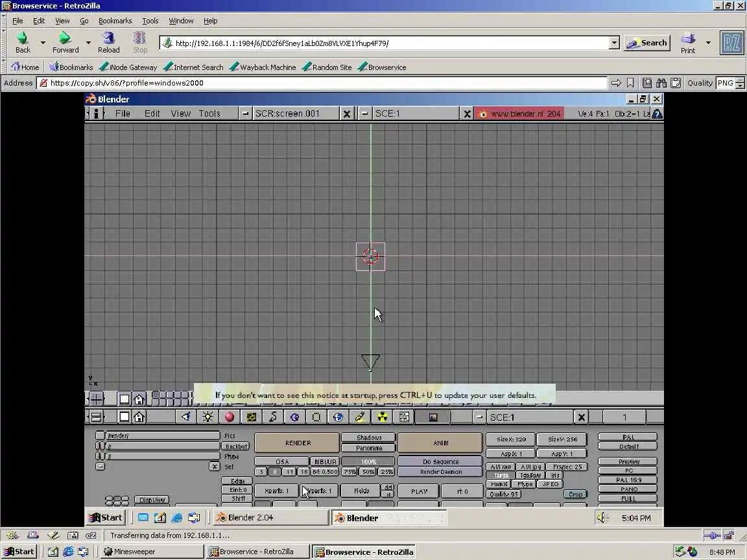747x560 pixels.
Task: Open the SCR screen browse dropdown
Action: [245, 113]
